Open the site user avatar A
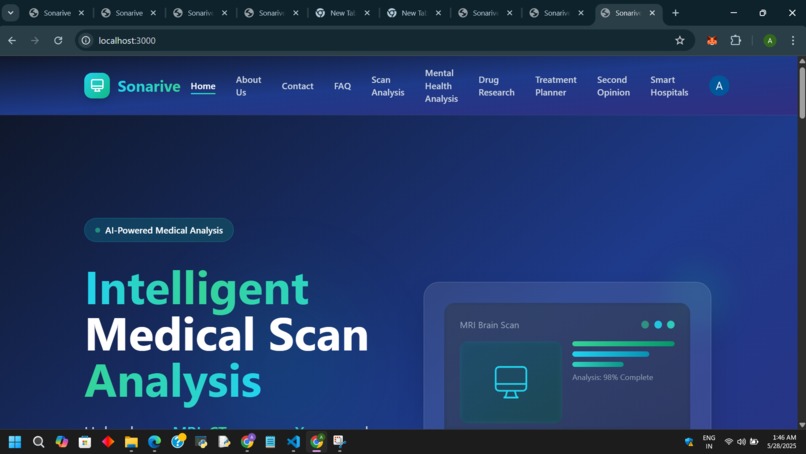 pyautogui.click(x=719, y=86)
